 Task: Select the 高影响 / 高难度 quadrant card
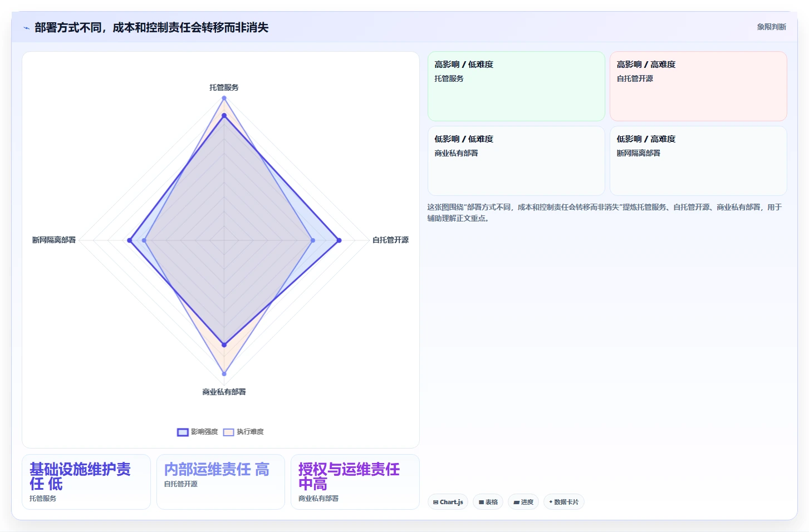click(x=698, y=86)
